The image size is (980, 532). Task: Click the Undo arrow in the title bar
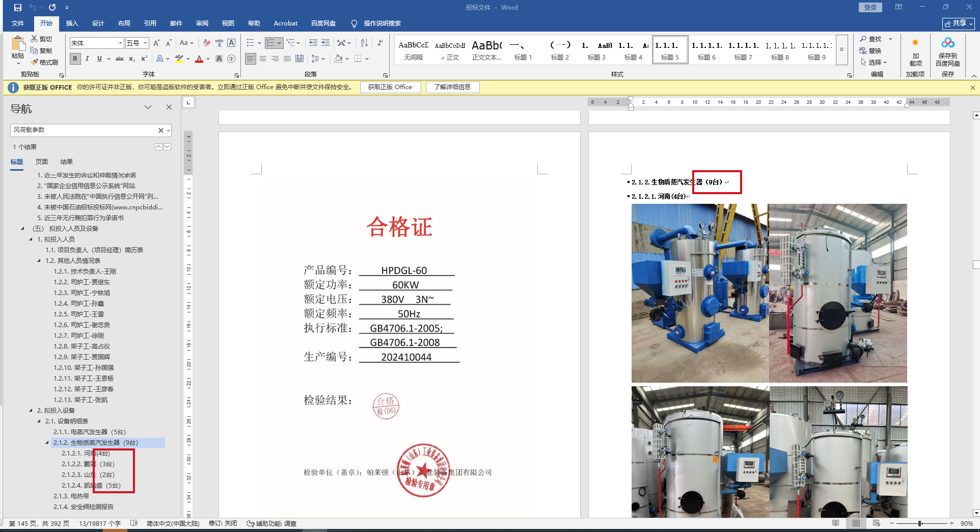[x=33, y=8]
